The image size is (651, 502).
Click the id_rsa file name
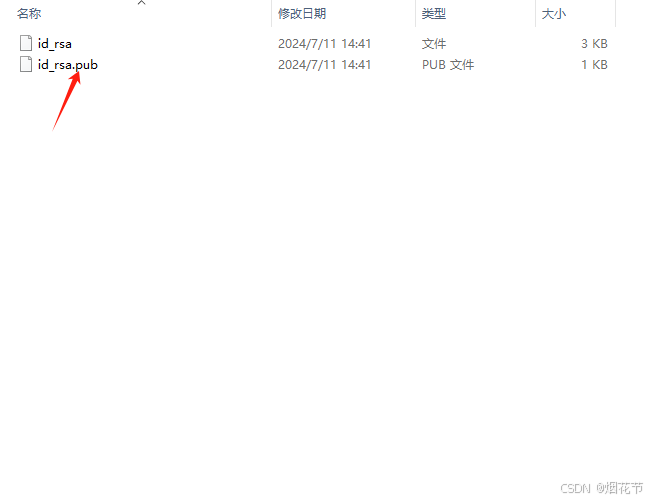[55, 44]
